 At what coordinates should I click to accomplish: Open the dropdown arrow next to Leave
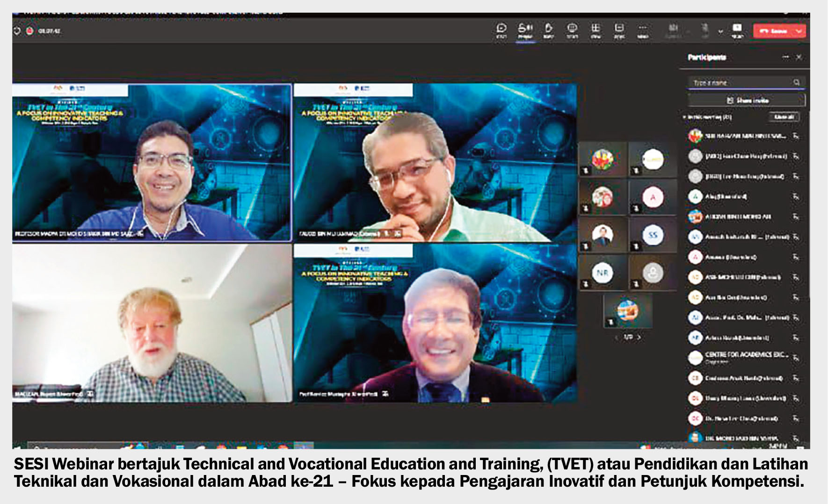coord(799,31)
